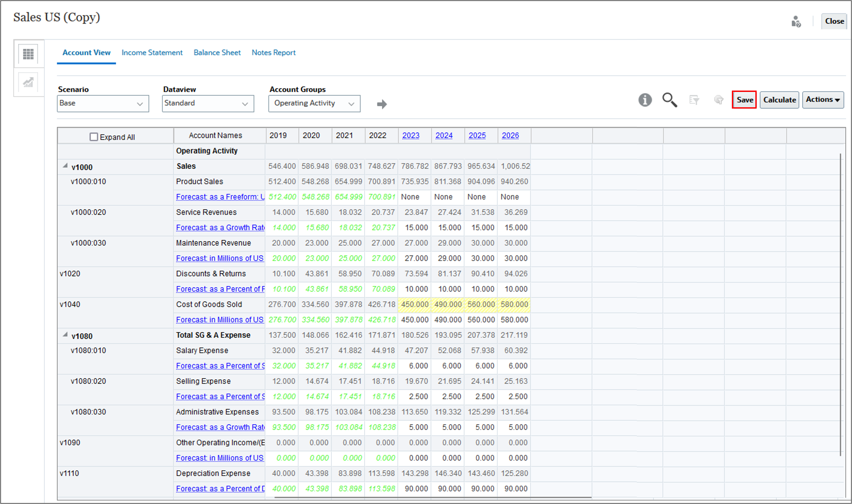Open the Scenario dropdown showing Base
852x504 pixels.
[103, 103]
